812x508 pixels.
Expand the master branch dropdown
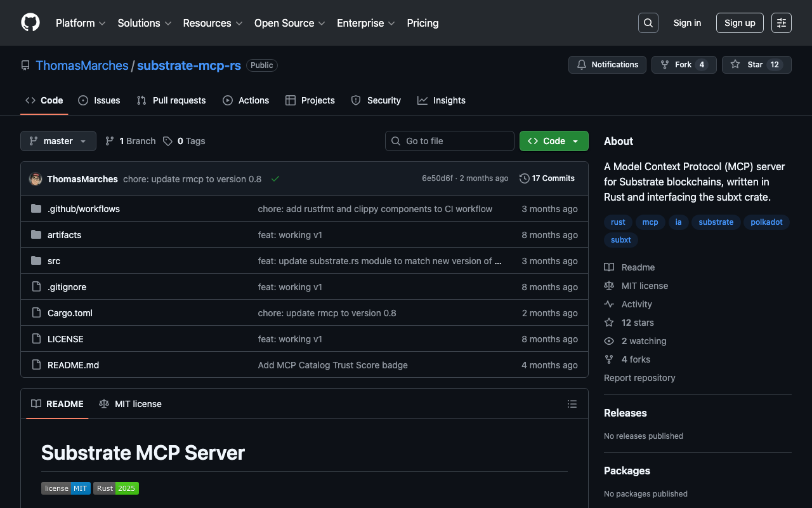58,141
